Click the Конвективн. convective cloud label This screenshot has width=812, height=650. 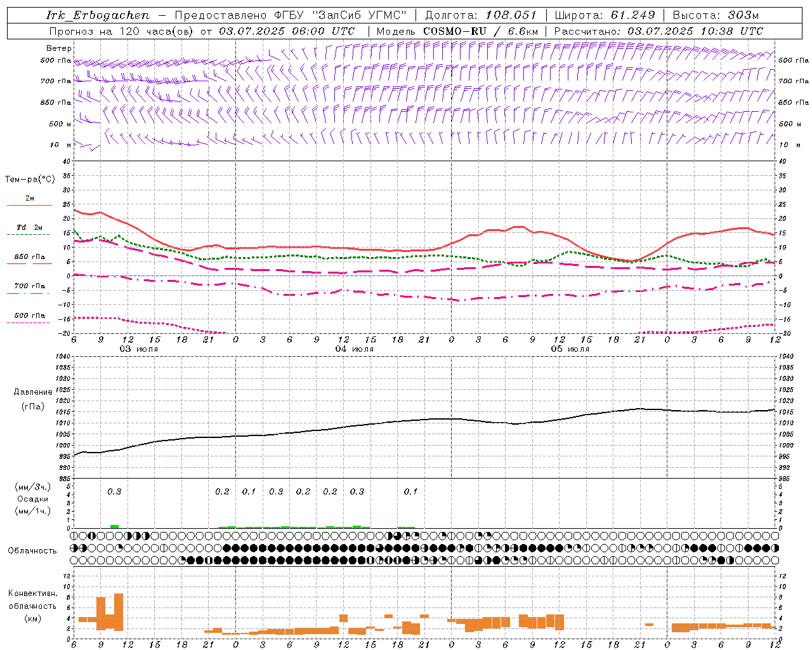[x=33, y=594]
